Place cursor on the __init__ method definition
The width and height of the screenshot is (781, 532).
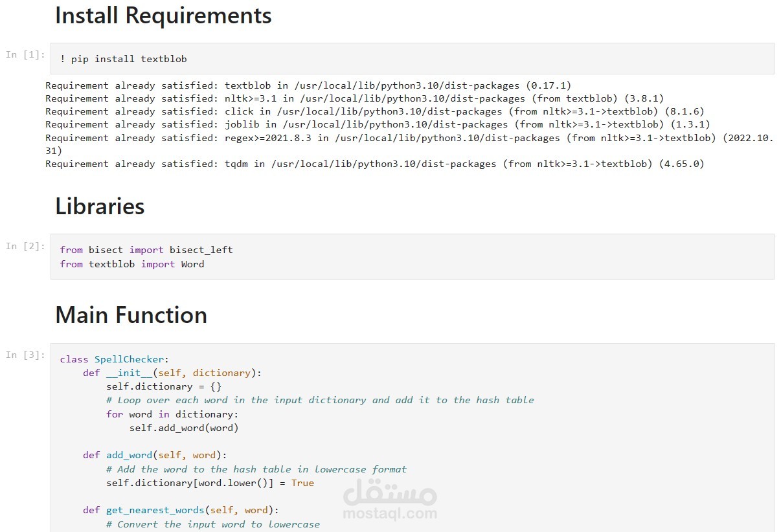[172, 373]
